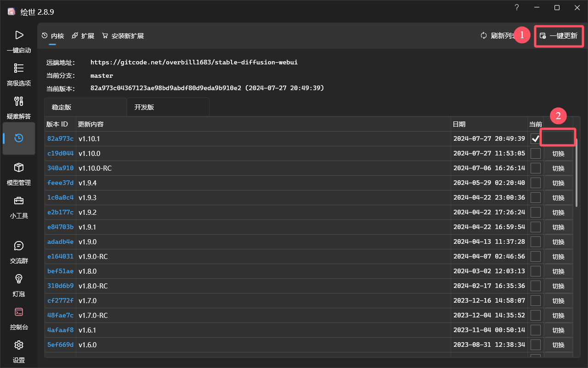Open the 安装新扩展 tab
588x368 pixels.
coord(123,36)
